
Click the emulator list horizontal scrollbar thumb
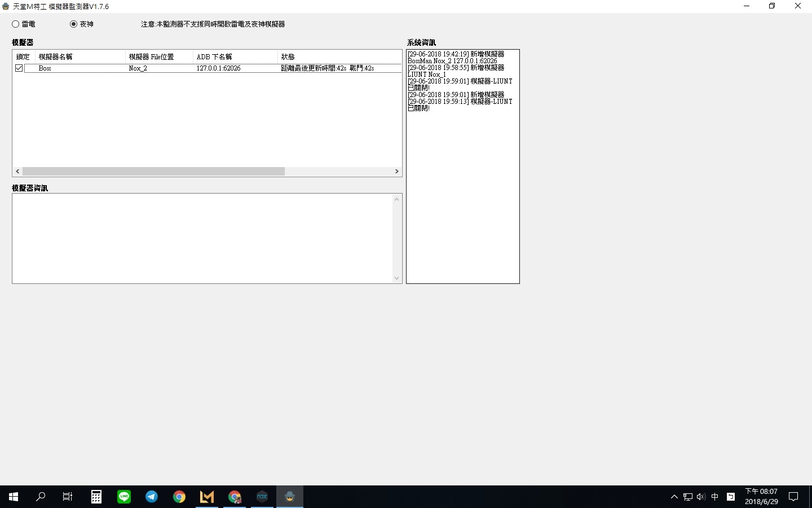click(x=153, y=171)
